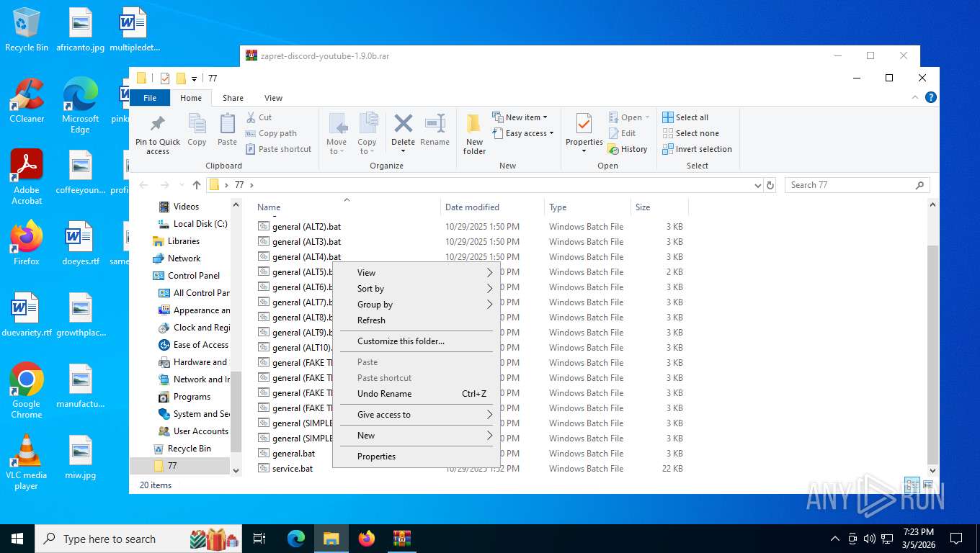Click the Refresh address bar button

770,185
